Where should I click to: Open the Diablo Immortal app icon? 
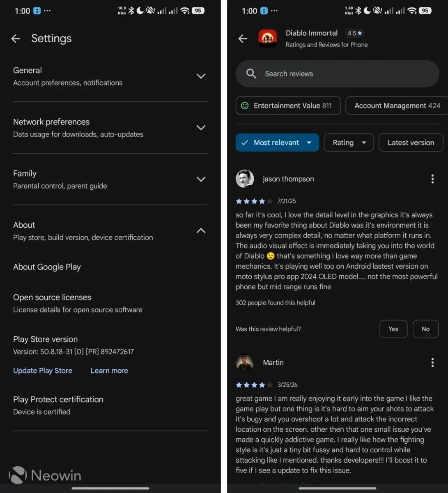pyautogui.click(x=267, y=39)
